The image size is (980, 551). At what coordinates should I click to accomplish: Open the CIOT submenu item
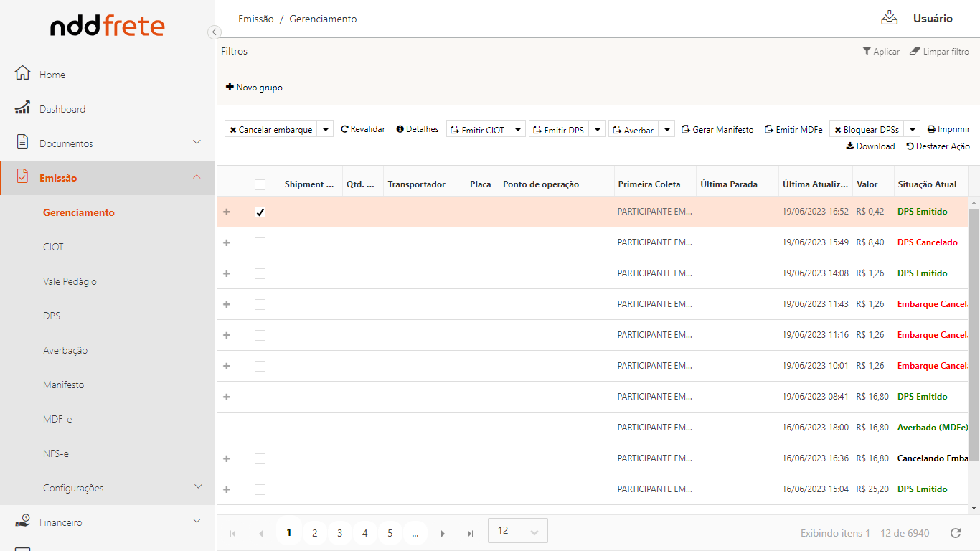point(53,247)
